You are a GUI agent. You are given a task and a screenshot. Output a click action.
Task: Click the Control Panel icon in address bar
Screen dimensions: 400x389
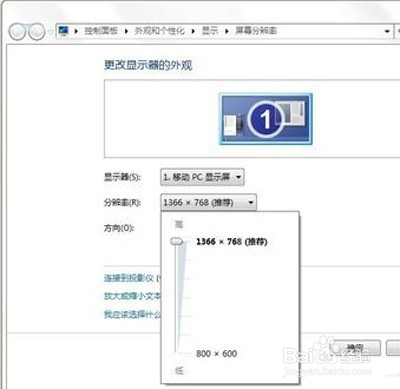click(x=63, y=31)
